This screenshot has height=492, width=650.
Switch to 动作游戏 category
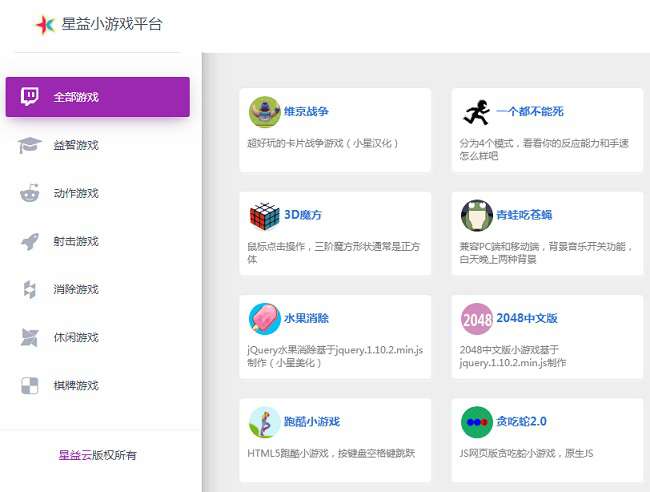click(x=76, y=194)
